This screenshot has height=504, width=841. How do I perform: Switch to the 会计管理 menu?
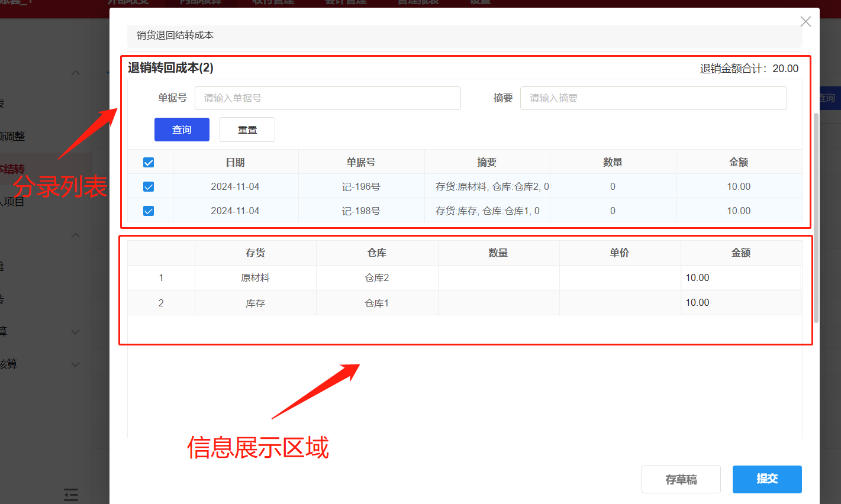click(345, 2)
